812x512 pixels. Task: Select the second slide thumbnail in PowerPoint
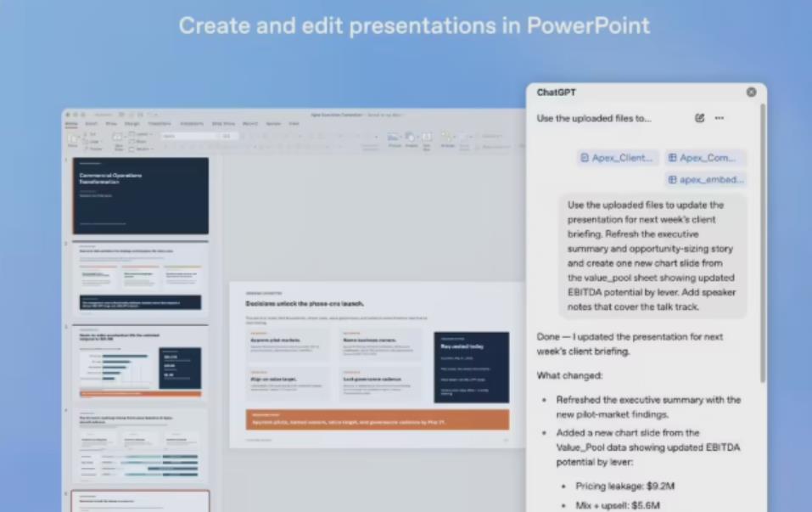(x=141, y=279)
